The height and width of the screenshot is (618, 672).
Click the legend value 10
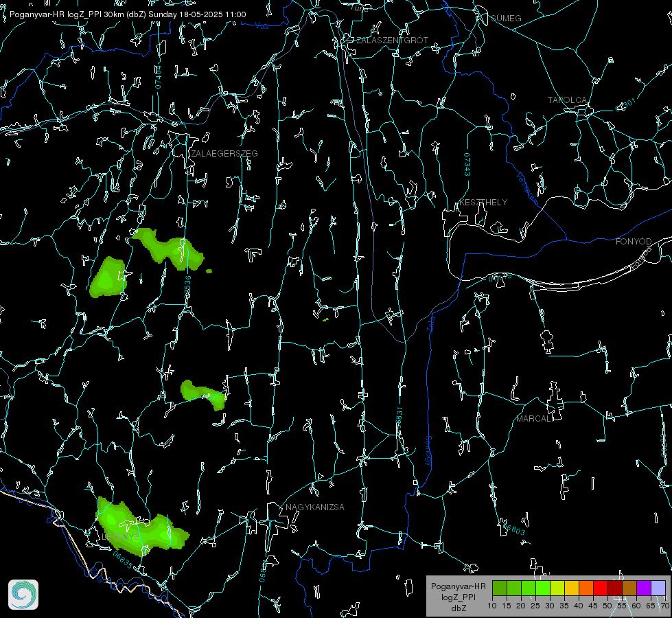492,606
